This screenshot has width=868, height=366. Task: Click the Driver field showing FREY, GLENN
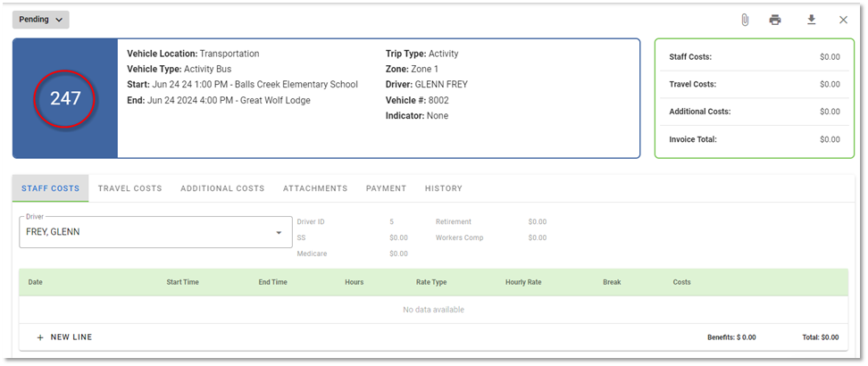pyautogui.click(x=155, y=232)
